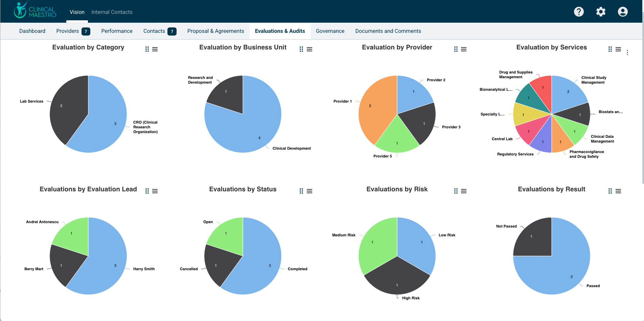Viewport: 644px width, 321px height.
Task: Open the user account profile icon
Action: click(623, 12)
